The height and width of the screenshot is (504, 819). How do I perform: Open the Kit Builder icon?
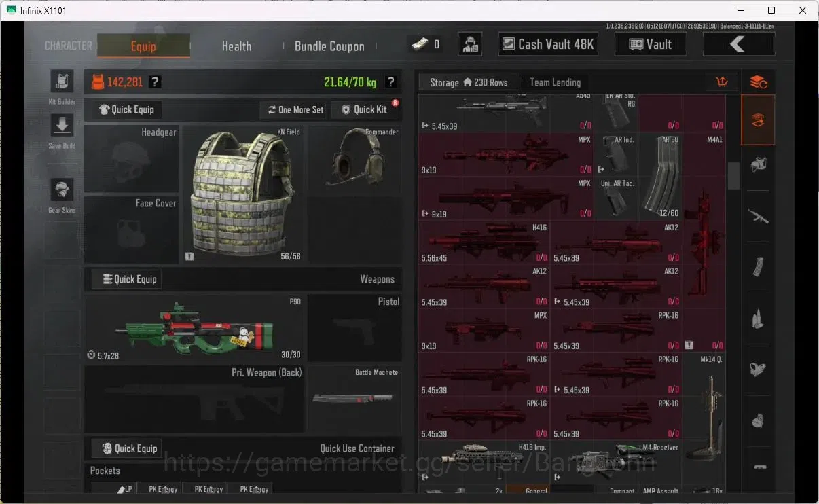click(x=62, y=82)
